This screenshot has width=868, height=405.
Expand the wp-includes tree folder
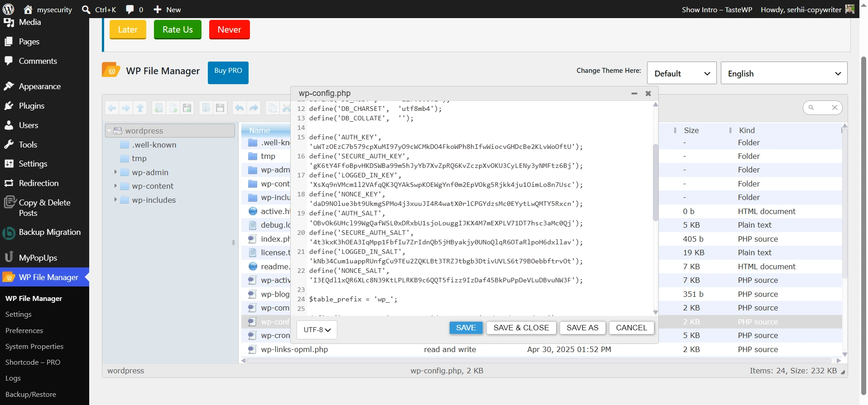point(115,200)
